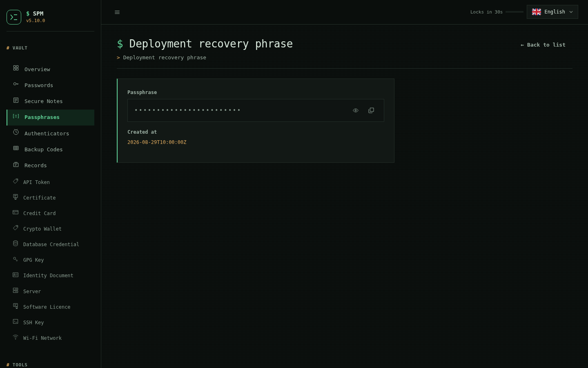Screen dimensions: 588x368
Task: Click Back to list link
Action: [x=543, y=45]
